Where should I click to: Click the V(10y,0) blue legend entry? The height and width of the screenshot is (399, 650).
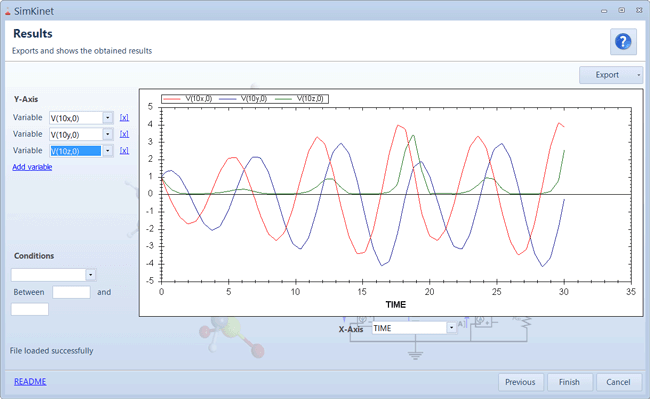coord(243,99)
